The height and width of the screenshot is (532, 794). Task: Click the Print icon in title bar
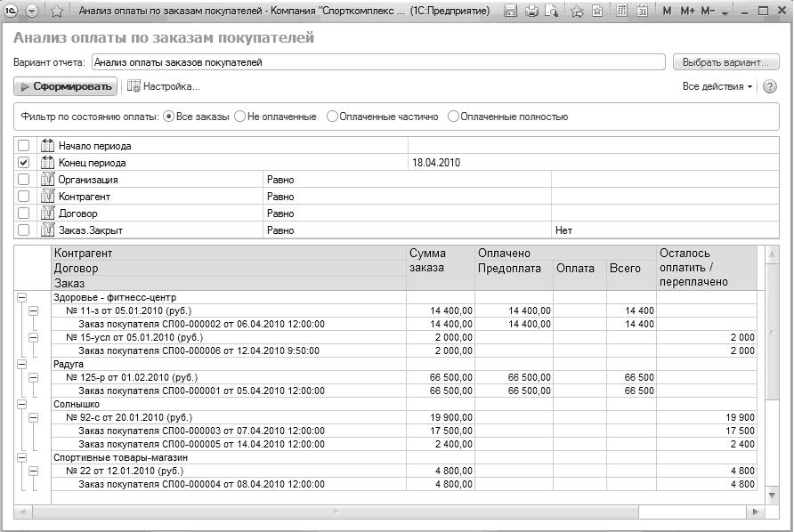pyautogui.click(x=531, y=11)
